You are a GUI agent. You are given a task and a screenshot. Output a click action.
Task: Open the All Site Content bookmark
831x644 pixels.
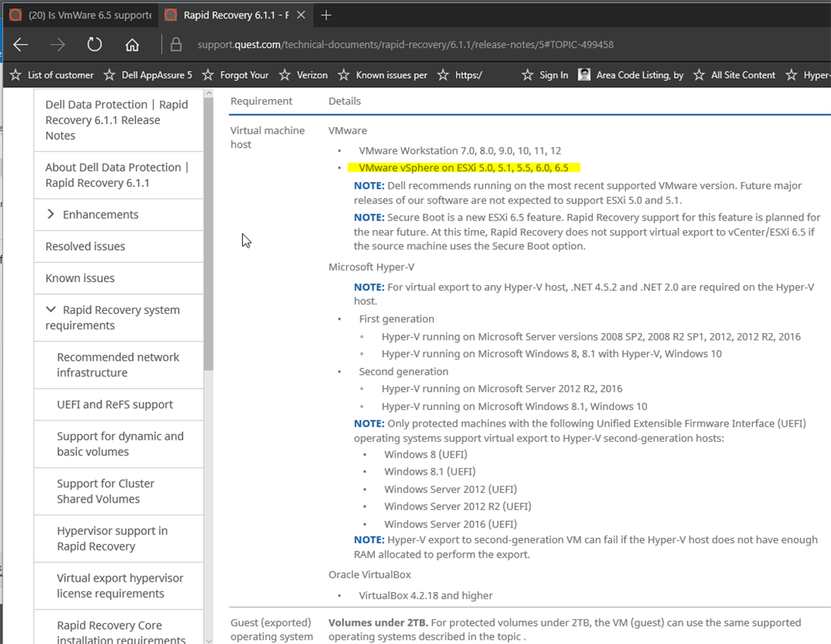click(x=734, y=75)
